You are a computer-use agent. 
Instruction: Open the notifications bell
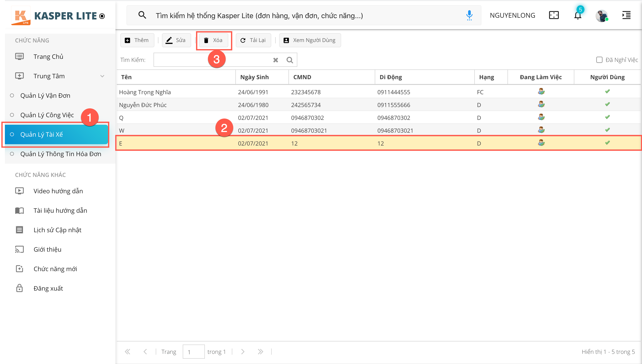(577, 15)
